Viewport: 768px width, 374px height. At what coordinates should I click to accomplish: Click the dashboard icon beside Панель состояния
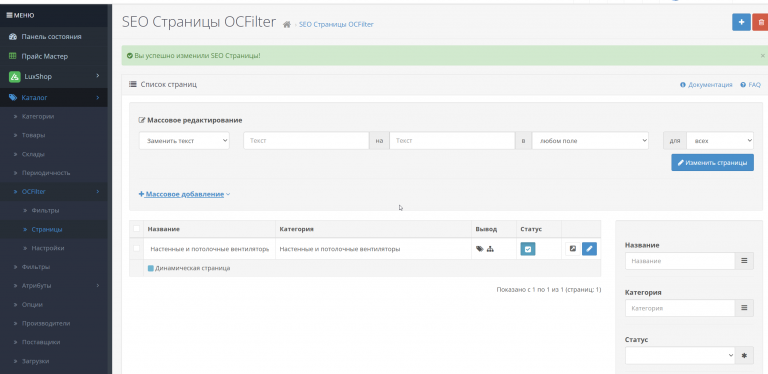13,37
